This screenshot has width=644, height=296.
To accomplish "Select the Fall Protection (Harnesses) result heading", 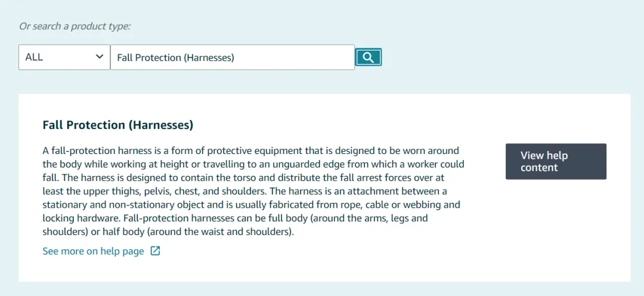I will pos(118,125).
